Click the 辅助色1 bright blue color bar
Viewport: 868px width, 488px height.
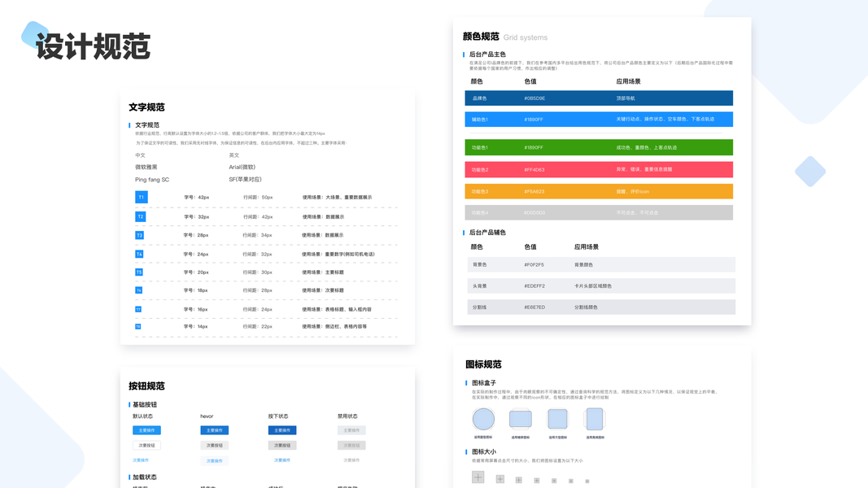click(x=599, y=119)
